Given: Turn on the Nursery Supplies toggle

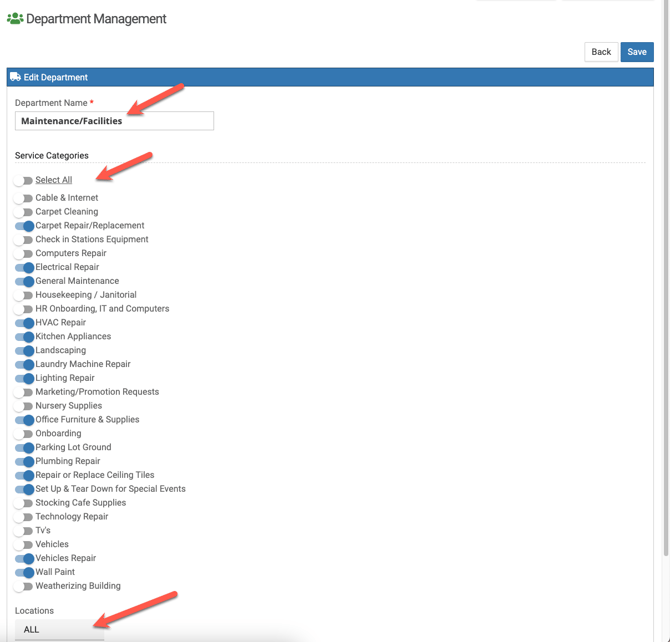Looking at the screenshot, I should [x=23, y=406].
